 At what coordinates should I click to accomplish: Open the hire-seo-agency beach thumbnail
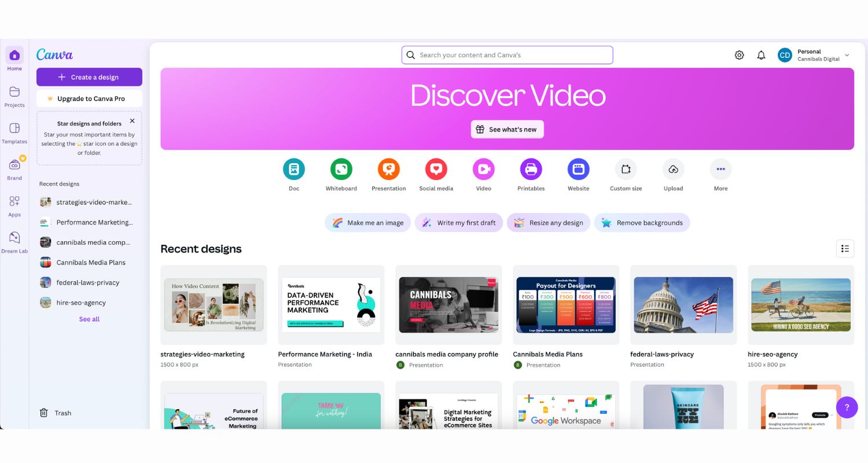pos(801,304)
